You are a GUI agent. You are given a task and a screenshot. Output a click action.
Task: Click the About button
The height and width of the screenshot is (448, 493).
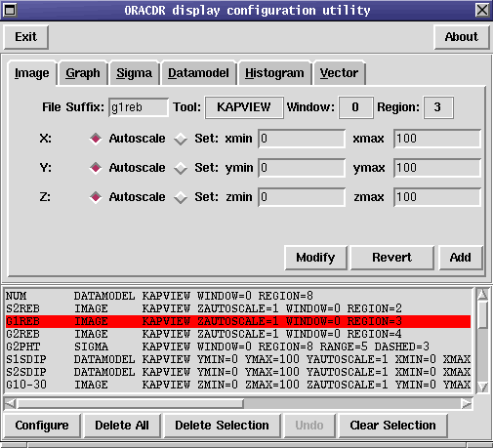click(462, 37)
